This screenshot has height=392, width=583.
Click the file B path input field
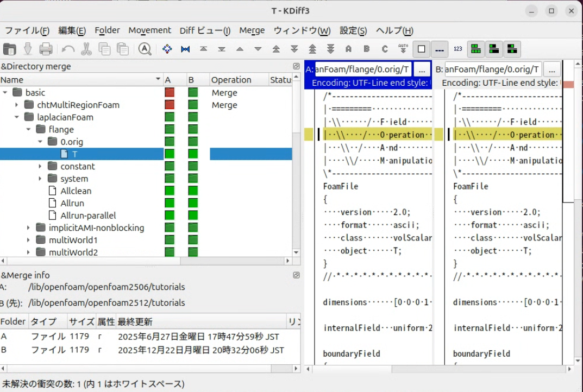pyautogui.click(x=493, y=69)
